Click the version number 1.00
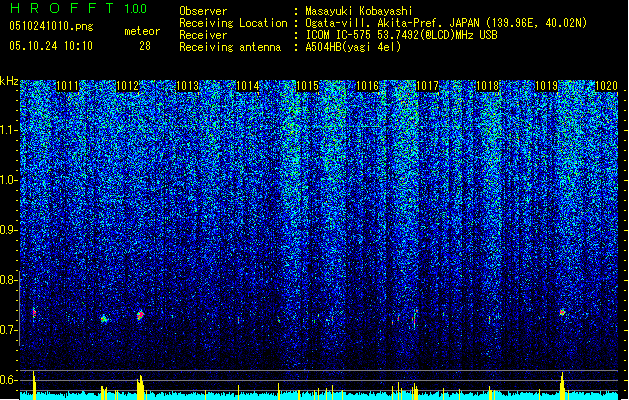 [135, 8]
